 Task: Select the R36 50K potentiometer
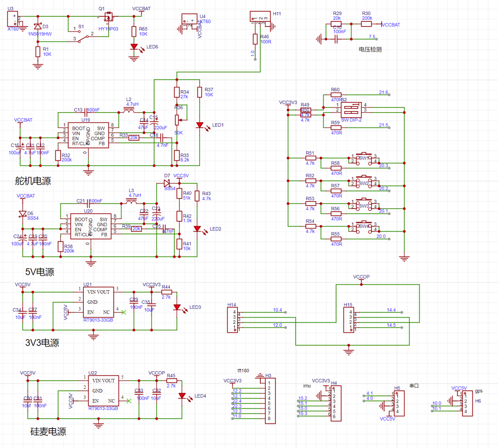point(177,120)
